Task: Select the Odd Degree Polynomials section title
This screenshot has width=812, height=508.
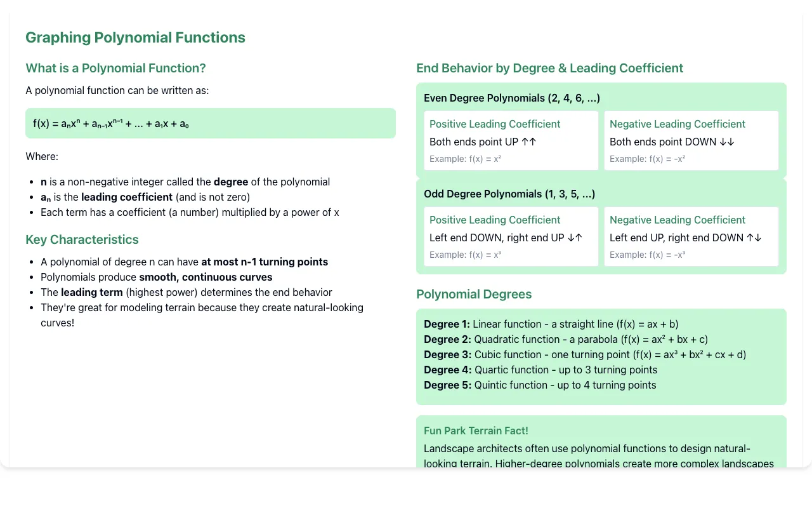Action: [509, 194]
